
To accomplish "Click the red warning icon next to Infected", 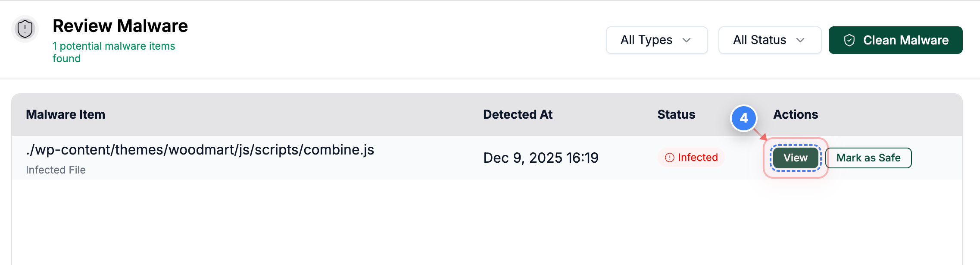I will click(669, 158).
